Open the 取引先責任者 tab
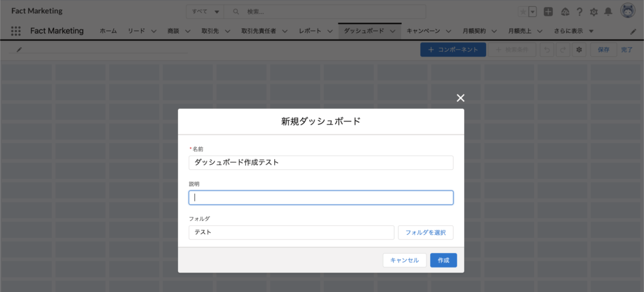 point(258,31)
